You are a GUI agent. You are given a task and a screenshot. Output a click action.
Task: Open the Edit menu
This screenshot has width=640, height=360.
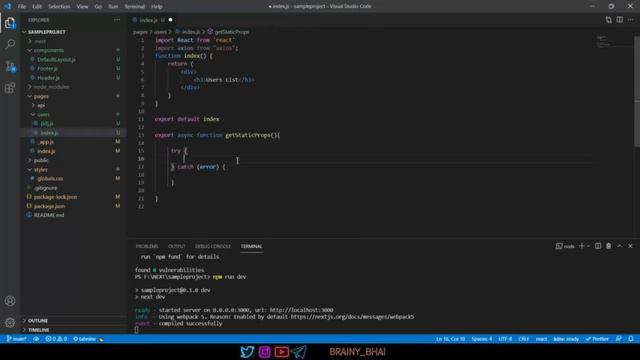pyautogui.click(x=37, y=7)
